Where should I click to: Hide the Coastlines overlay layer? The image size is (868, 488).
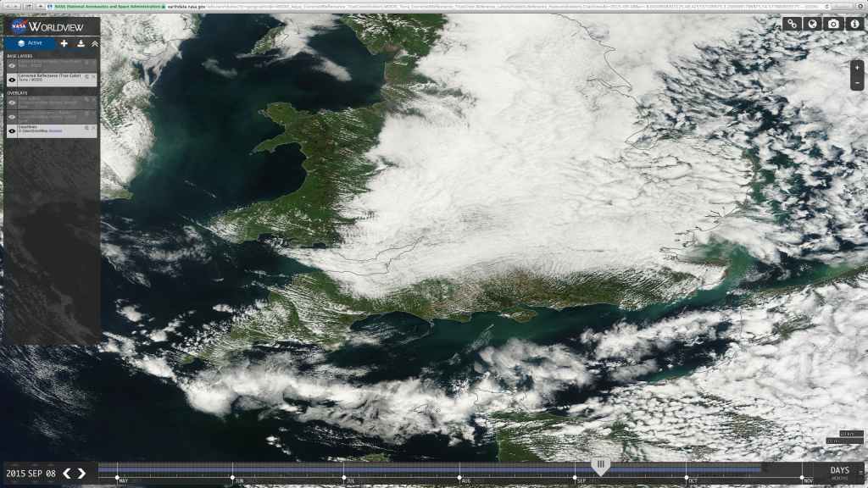12,131
